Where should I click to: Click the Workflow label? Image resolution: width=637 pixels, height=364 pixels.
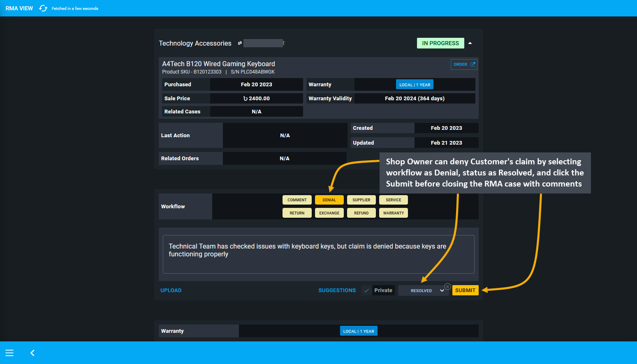pos(173,207)
